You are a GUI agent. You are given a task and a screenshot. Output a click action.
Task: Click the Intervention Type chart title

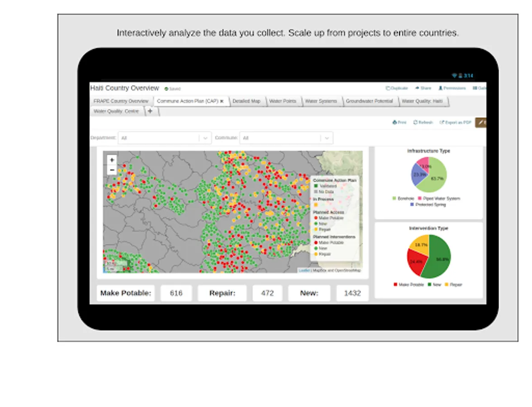(428, 228)
